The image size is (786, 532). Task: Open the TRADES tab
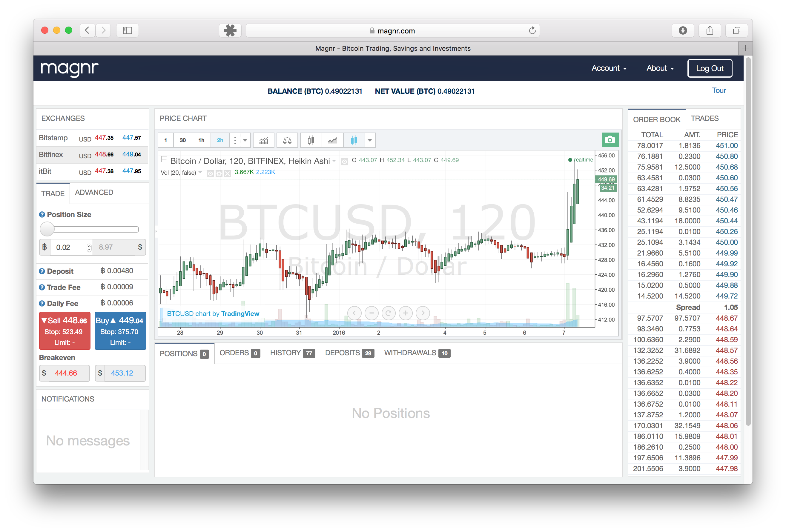coord(704,119)
